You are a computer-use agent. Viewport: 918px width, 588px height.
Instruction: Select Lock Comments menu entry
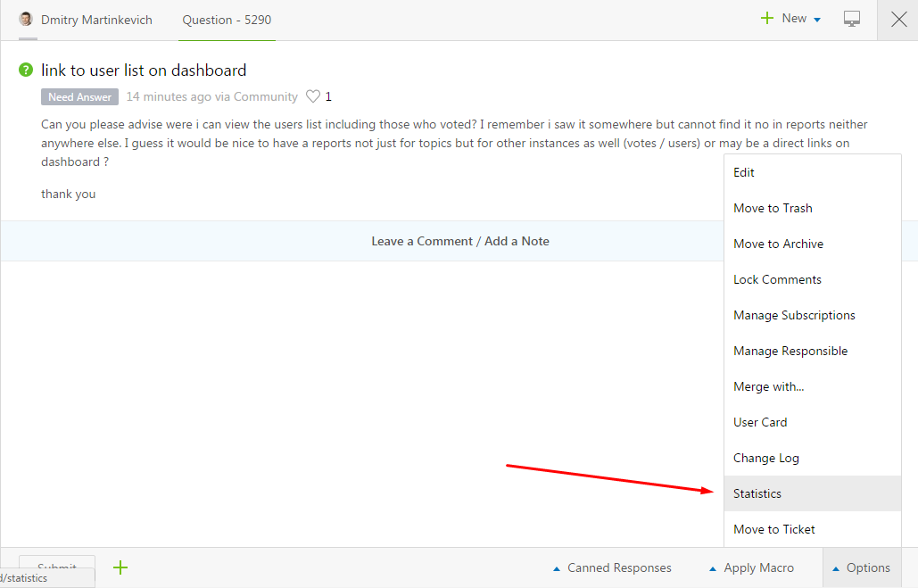[777, 279]
